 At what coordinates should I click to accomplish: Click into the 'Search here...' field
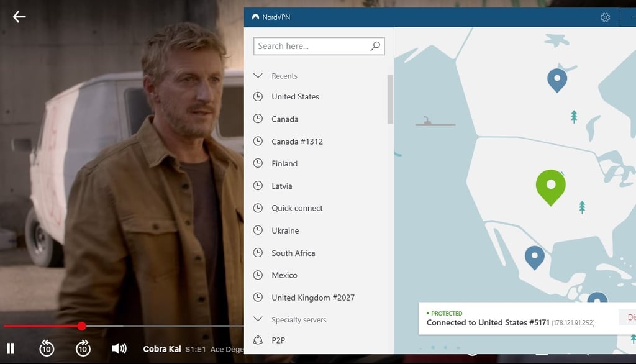tap(319, 46)
